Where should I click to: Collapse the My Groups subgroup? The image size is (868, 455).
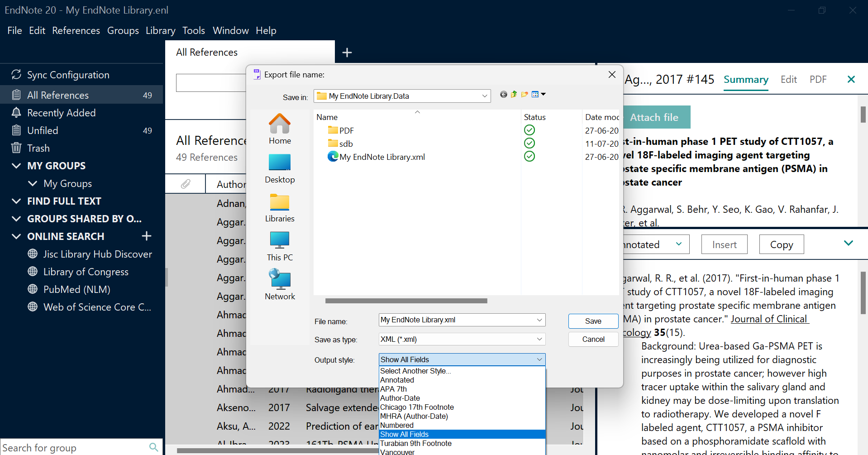point(33,183)
